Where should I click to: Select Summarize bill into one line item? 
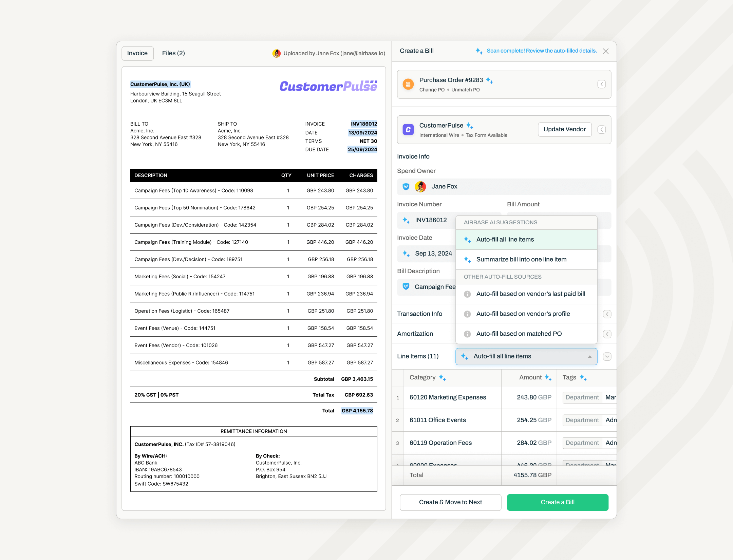coord(526,260)
